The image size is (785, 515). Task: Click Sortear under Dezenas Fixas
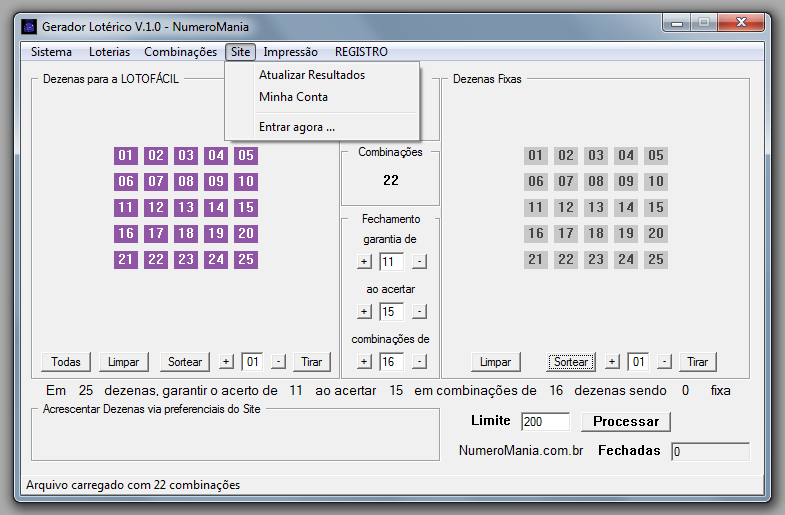tap(571, 362)
